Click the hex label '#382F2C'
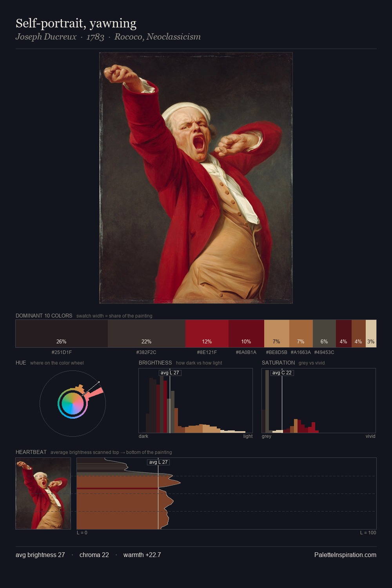 (146, 352)
